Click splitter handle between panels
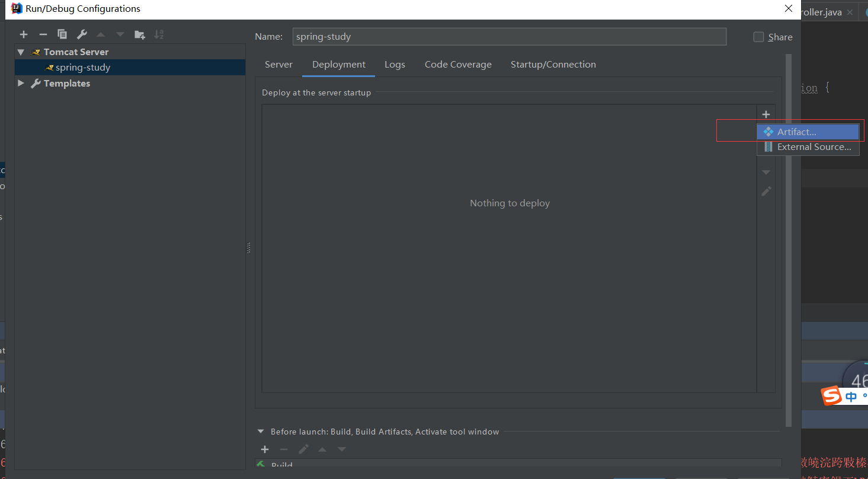Viewport: 868px width, 479px height. point(249,248)
